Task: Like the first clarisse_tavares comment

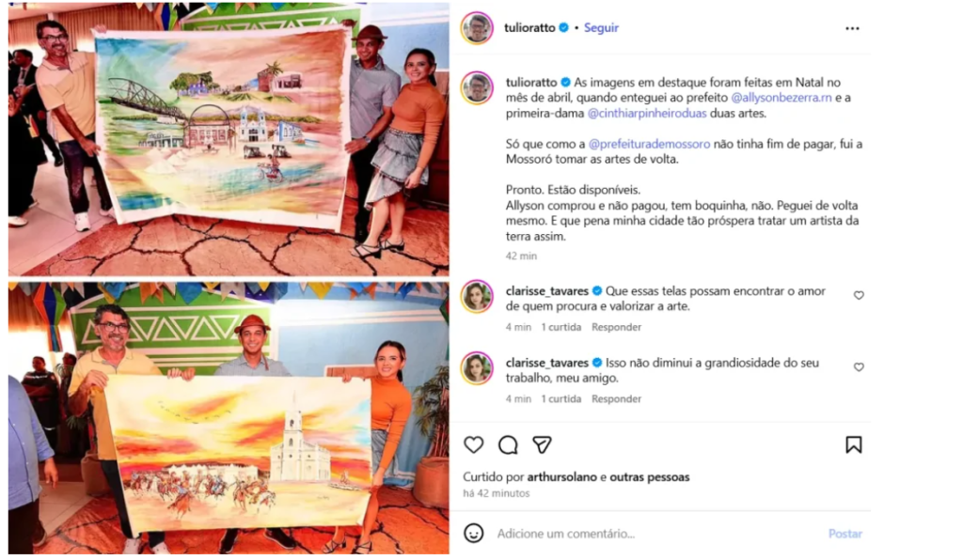Action: pos(859,295)
